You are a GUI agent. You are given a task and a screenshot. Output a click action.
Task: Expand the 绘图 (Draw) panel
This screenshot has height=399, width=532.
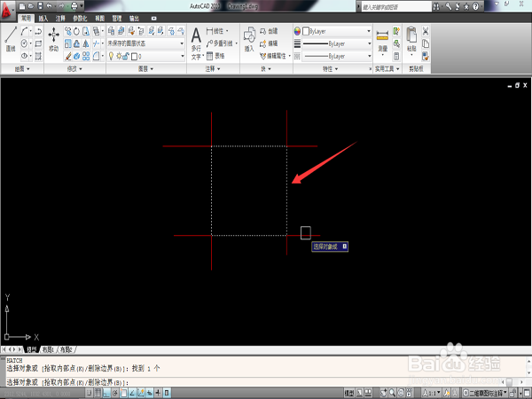(22, 69)
